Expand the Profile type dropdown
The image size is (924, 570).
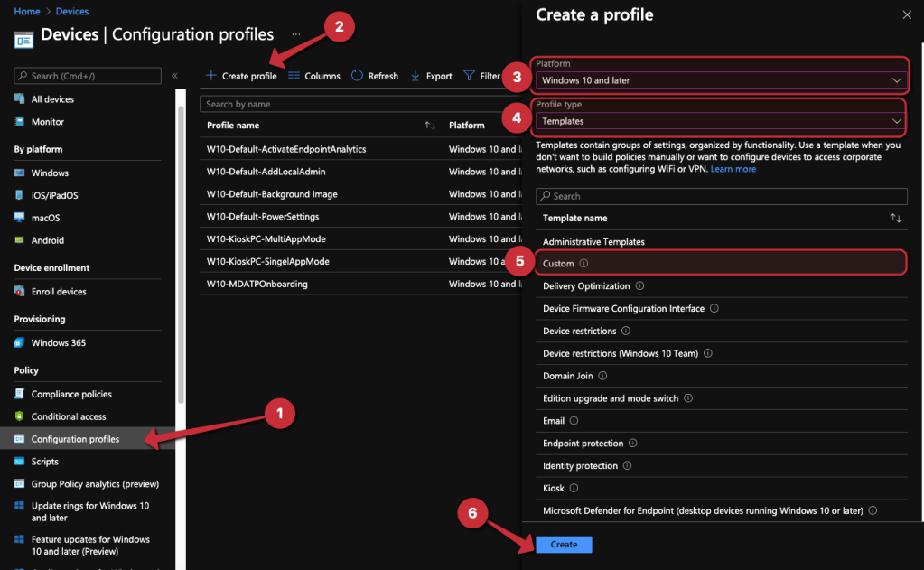point(720,121)
